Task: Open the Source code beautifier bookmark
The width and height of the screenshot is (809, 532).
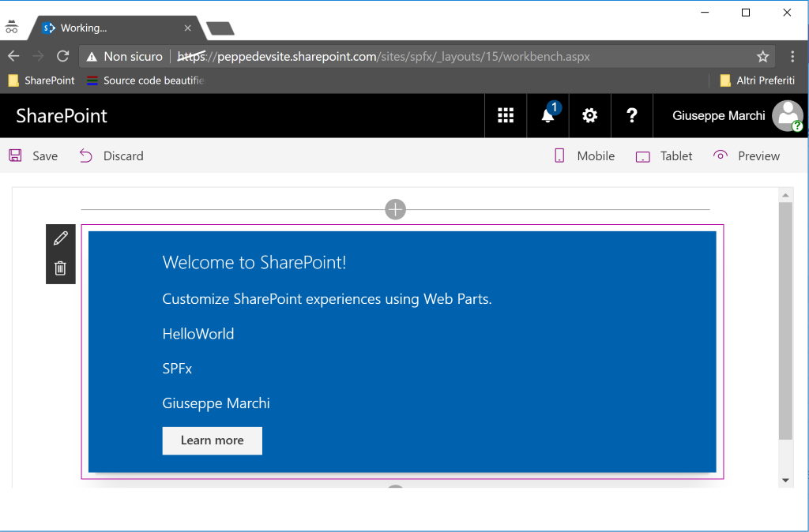Action: [145, 81]
